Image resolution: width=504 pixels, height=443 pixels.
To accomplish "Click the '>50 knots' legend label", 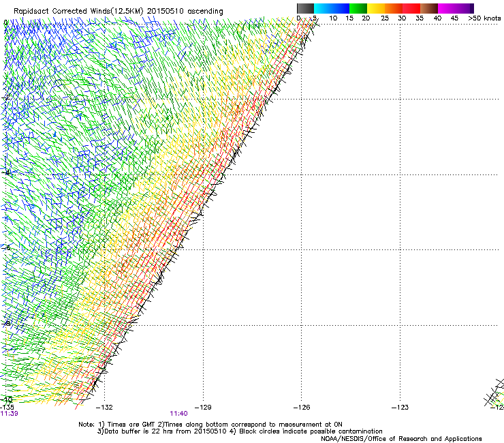I will coord(484,18).
